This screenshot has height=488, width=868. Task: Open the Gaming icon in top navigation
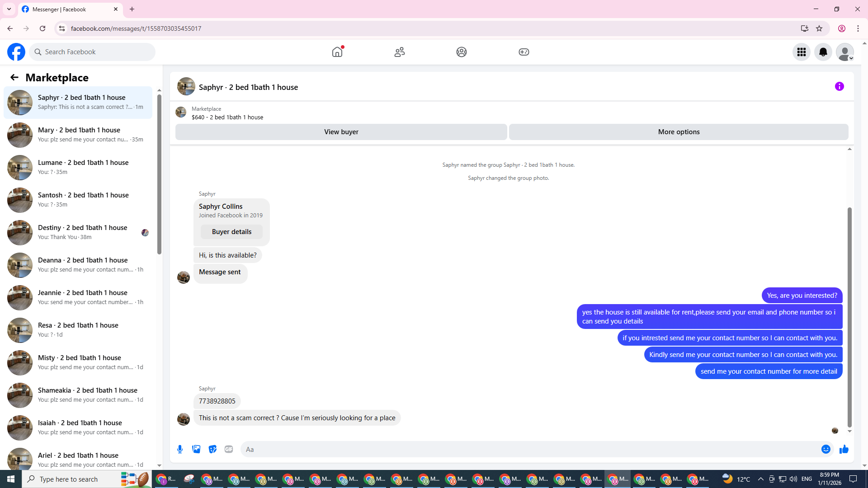[524, 52]
